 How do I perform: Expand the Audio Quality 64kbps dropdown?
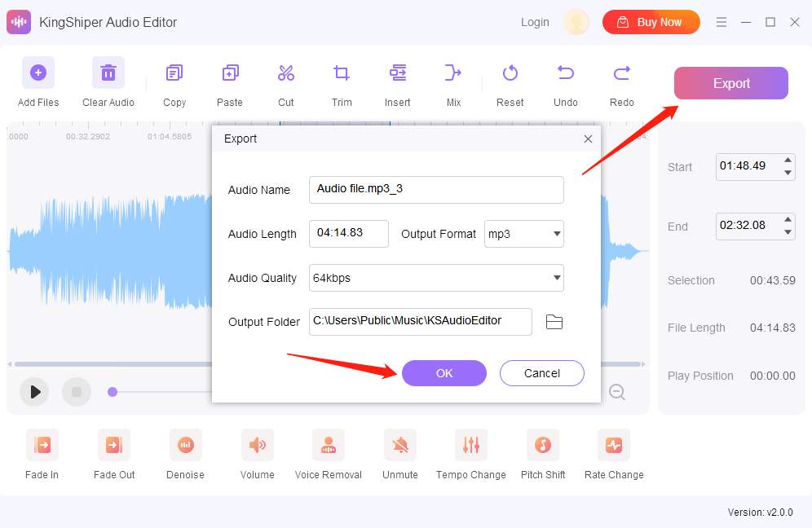[436, 278]
